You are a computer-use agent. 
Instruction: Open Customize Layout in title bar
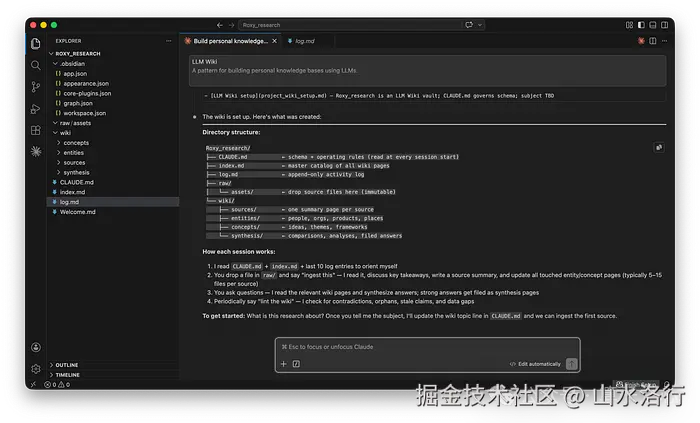[629, 25]
